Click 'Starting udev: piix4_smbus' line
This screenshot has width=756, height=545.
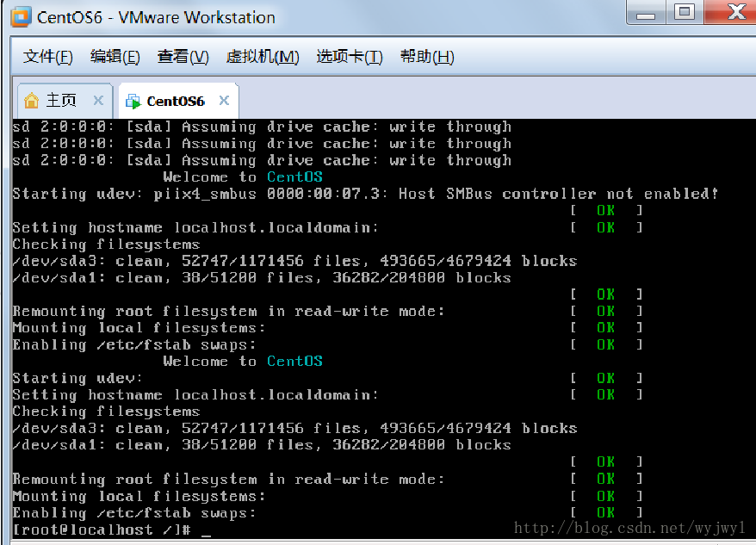click(365, 194)
